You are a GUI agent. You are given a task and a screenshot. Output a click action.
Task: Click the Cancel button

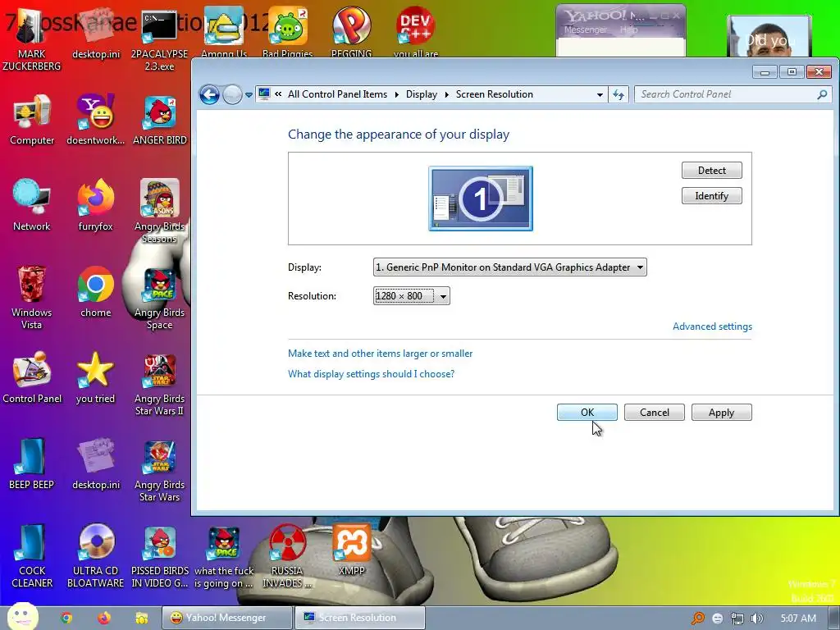[654, 412]
